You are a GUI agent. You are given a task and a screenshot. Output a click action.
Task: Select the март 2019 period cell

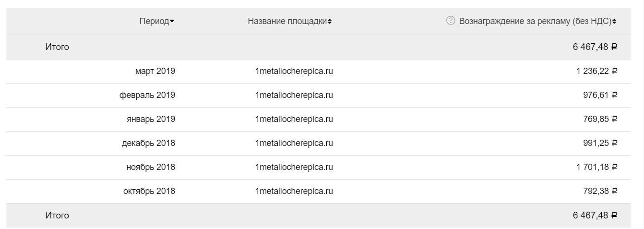pyautogui.click(x=155, y=71)
